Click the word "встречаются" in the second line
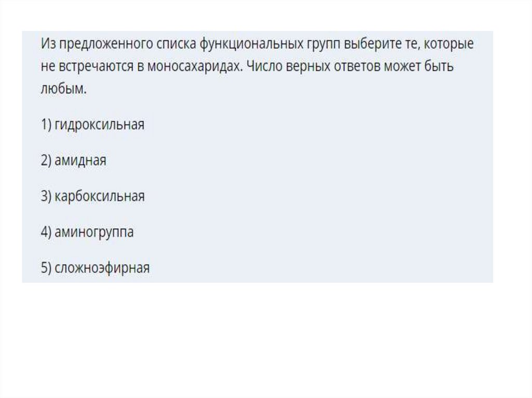The width and height of the screenshot is (532, 398). click(x=97, y=67)
